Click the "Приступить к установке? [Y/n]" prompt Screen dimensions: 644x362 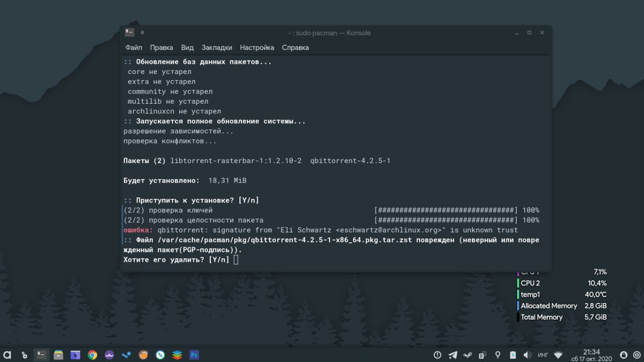(191, 200)
